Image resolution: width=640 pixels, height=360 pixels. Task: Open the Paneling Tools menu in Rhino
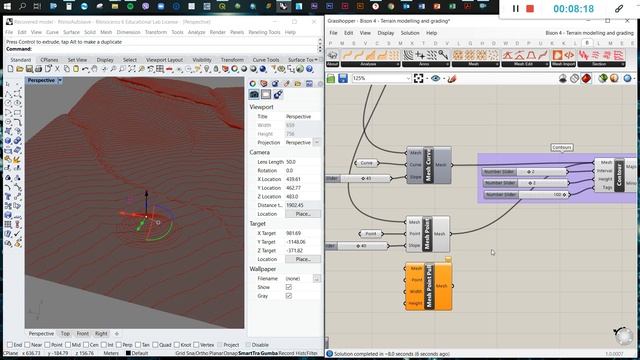pos(264,32)
